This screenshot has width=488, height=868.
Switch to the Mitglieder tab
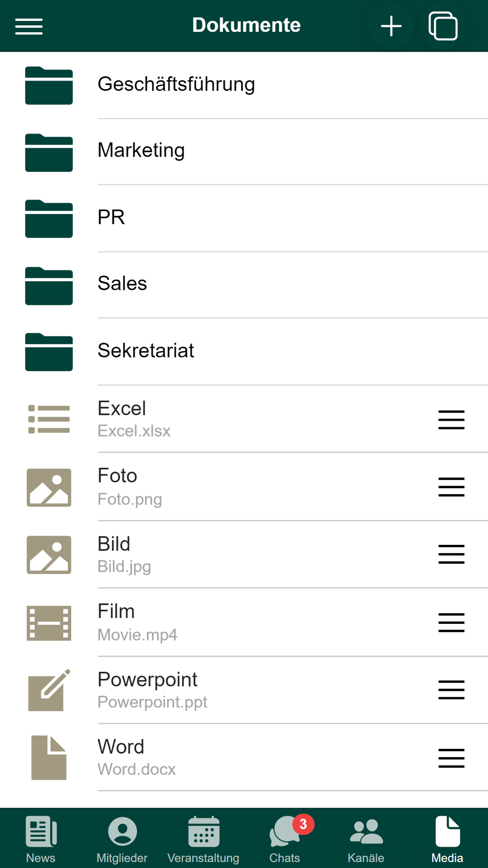pyautogui.click(x=122, y=840)
